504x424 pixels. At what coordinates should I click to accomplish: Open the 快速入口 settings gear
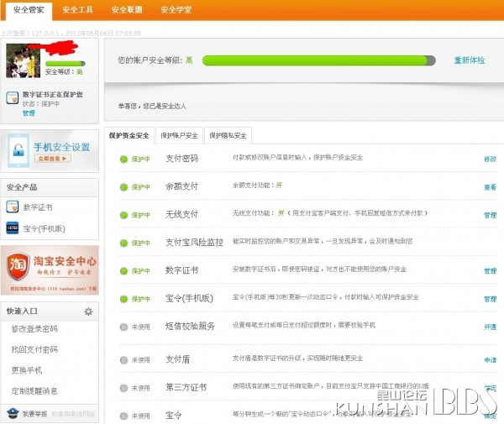click(88, 311)
